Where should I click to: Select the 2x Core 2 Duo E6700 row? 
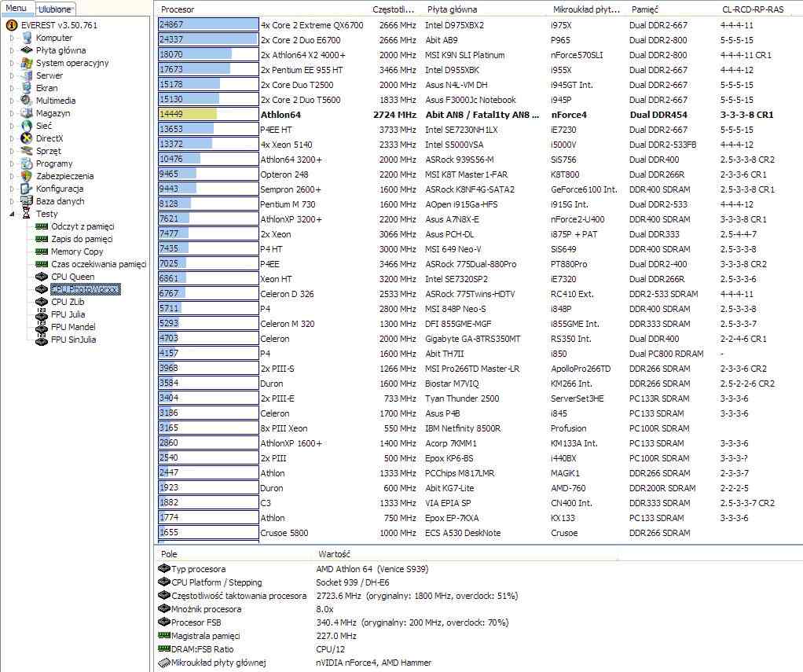[x=478, y=39]
